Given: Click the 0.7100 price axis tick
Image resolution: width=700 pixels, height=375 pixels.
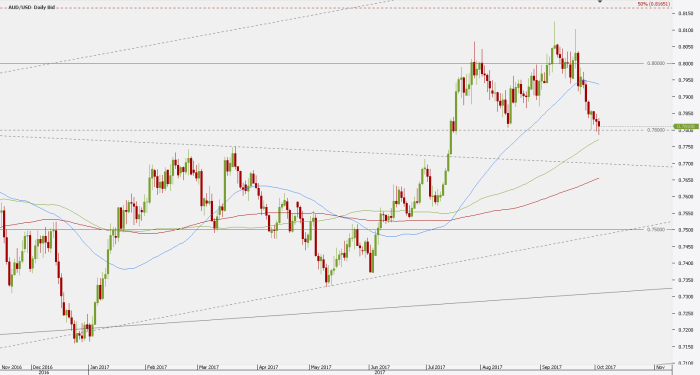Looking at the screenshot, I should tap(686, 363).
